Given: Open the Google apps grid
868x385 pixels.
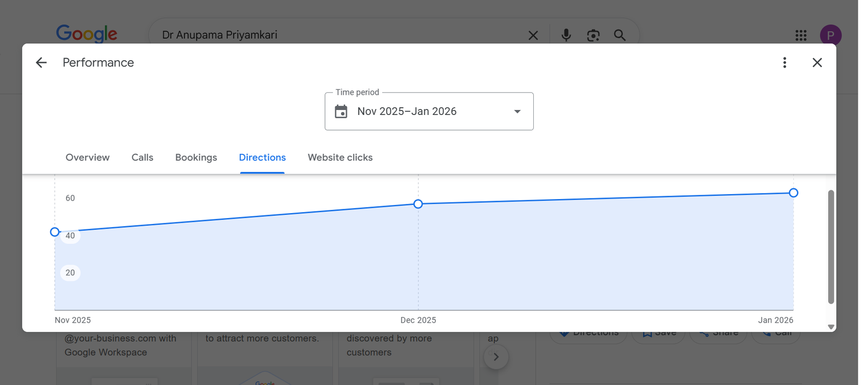Looking at the screenshot, I should click(x=801, y=35).
